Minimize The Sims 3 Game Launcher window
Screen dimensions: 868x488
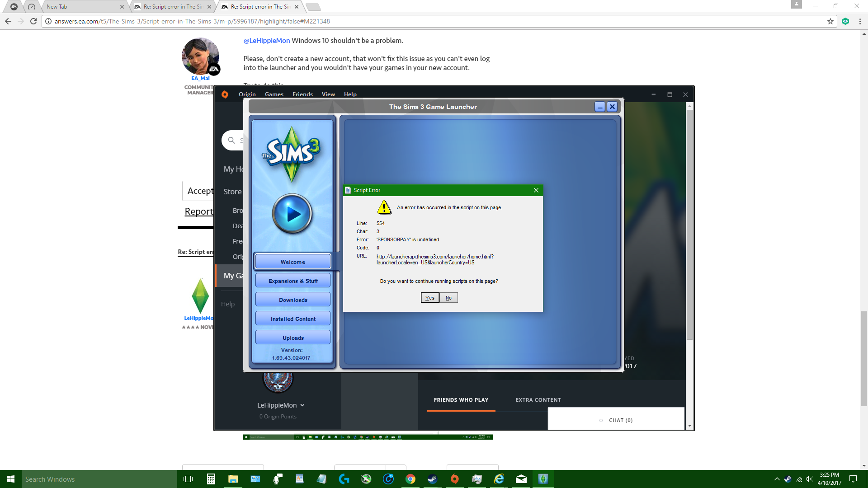tap(600, 107)
